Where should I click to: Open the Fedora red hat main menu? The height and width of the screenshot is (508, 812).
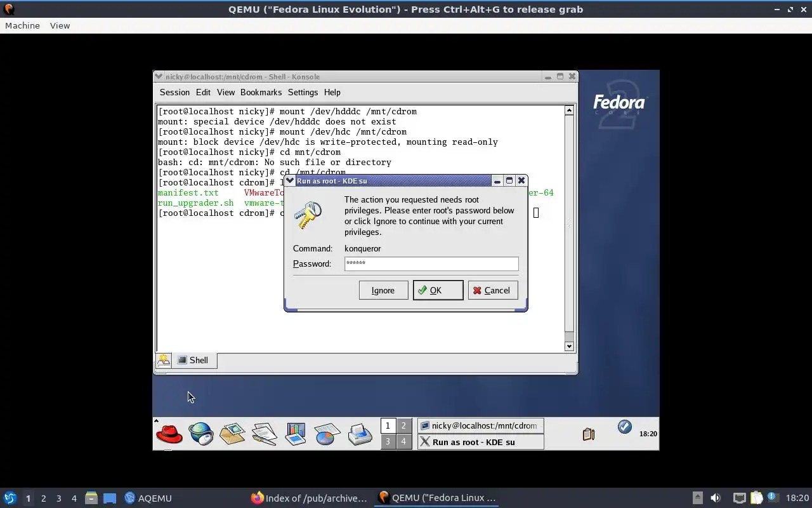[x=169, y=434]
